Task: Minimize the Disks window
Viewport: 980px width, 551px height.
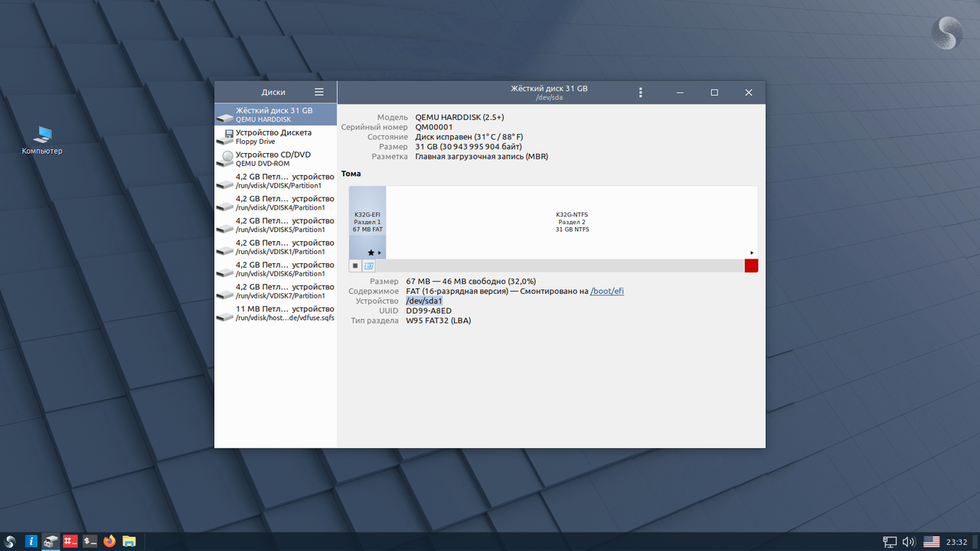Action: click(680, 93)
